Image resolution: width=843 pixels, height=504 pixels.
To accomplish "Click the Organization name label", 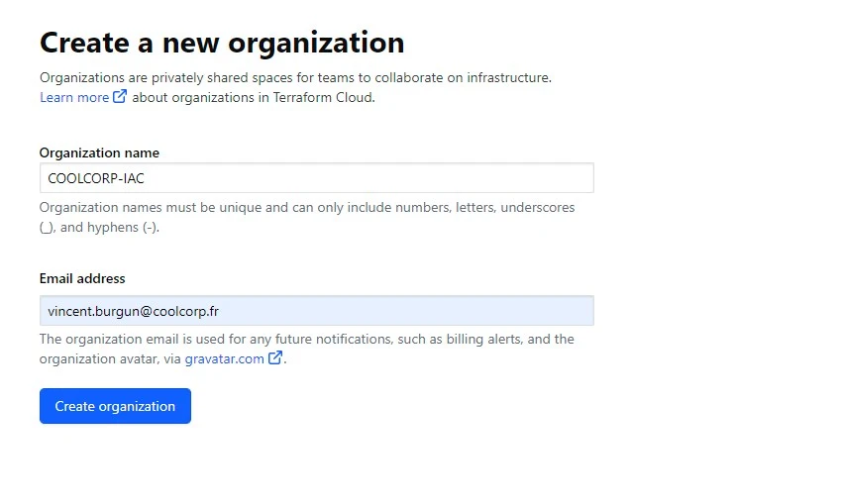I will [x=99, y=152].
